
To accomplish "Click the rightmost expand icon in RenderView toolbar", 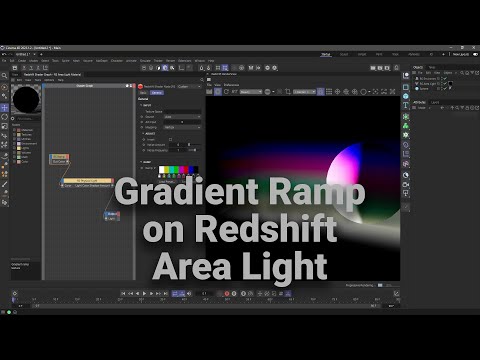I will coord(392,92).
